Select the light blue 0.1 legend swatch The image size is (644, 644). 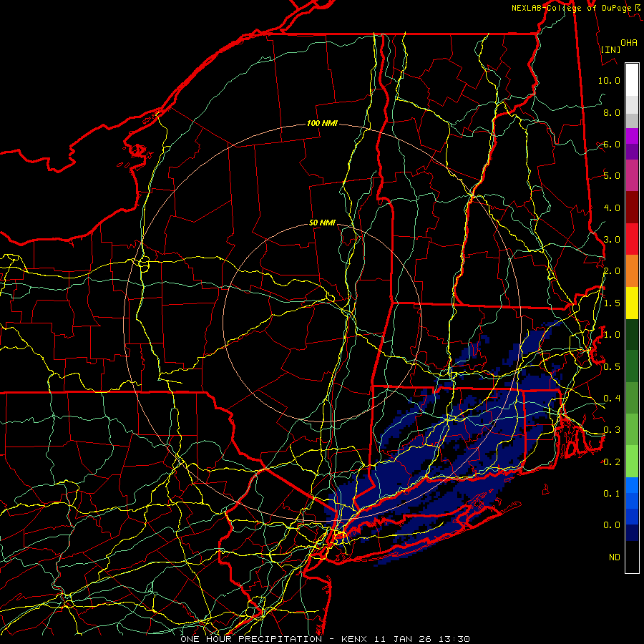click(x=632, y=485)
